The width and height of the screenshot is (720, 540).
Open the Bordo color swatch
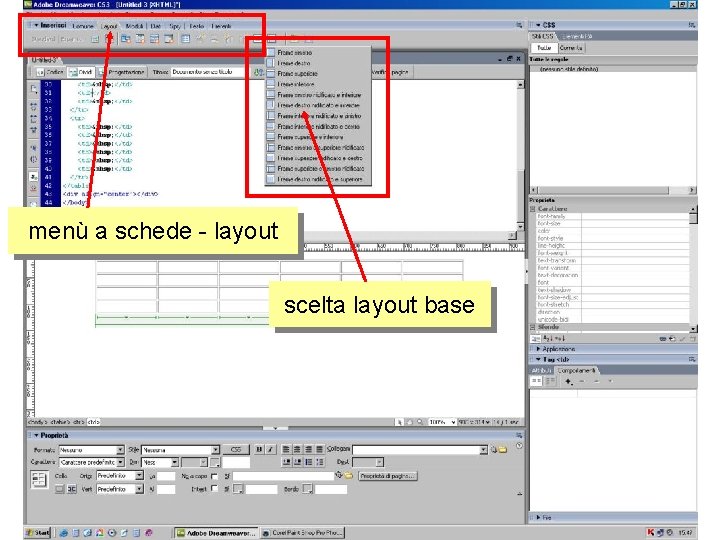point(307,489)
